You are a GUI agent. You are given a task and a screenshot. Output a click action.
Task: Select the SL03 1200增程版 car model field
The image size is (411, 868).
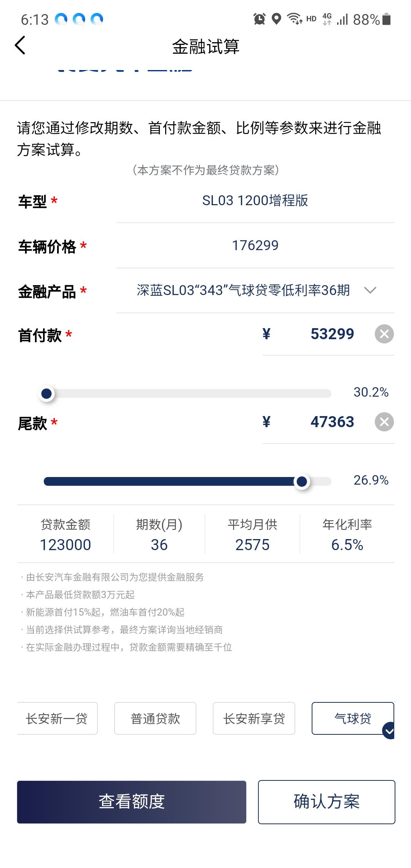point(255,201)
